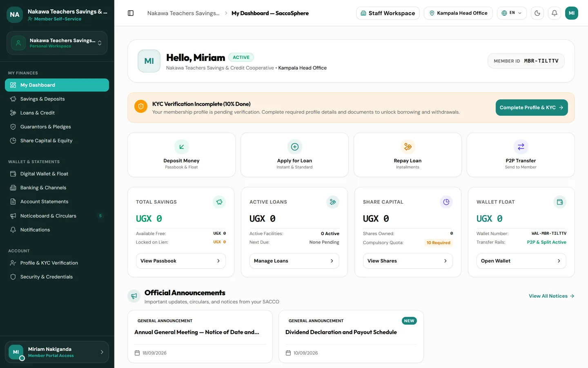Screen dimensions: 588x368
Task: Open Savings & Deposits
Action: click(57, 99)
